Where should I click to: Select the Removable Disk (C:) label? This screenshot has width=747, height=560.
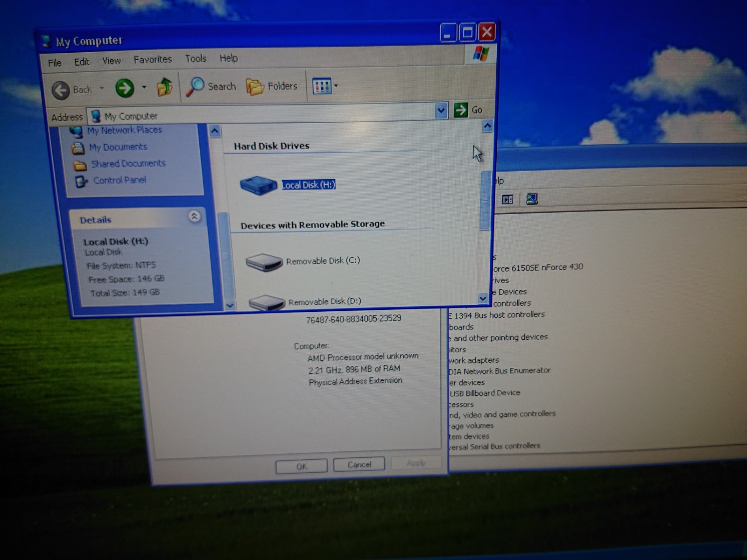click(323, 260)
